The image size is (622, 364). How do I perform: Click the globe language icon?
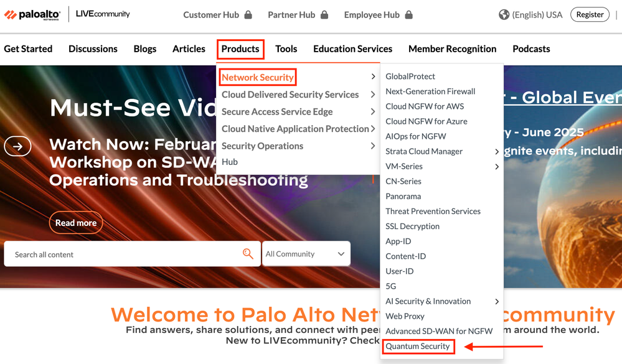[x=504, y=15]
